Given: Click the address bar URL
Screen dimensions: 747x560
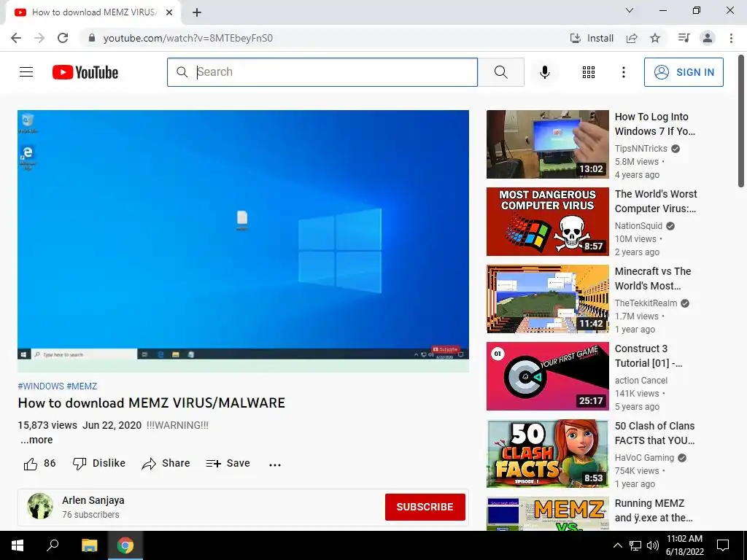Looking at the screenshot, I should 187,38.
